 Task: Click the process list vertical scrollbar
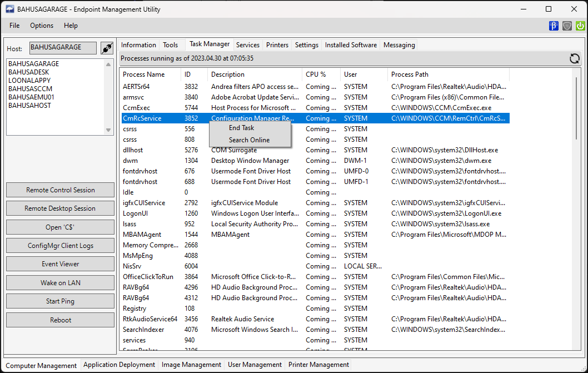(576, 109)
